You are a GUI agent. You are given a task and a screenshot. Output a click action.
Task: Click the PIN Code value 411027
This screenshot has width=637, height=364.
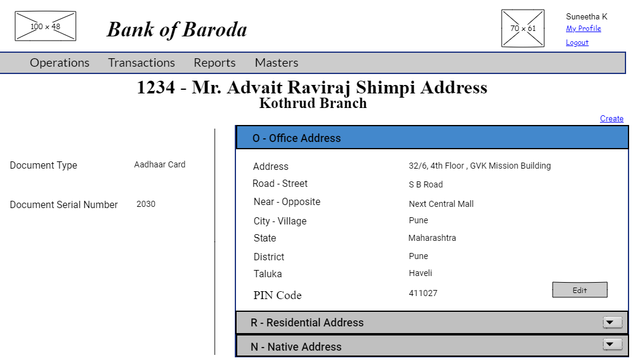point(423,293)
